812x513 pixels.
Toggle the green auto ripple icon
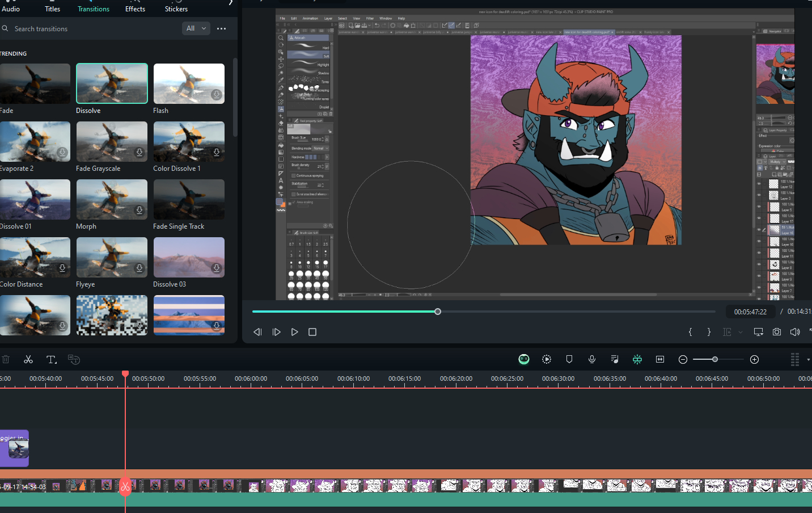coord(637,359)
